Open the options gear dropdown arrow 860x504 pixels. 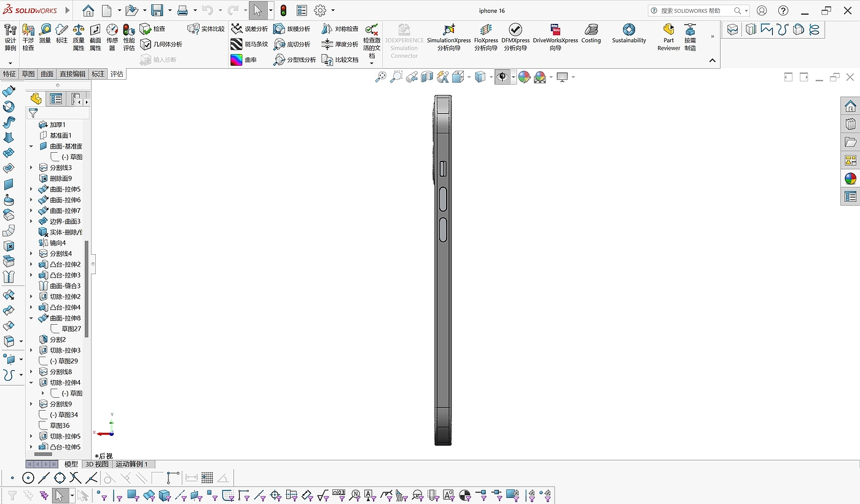pos(333,10)
